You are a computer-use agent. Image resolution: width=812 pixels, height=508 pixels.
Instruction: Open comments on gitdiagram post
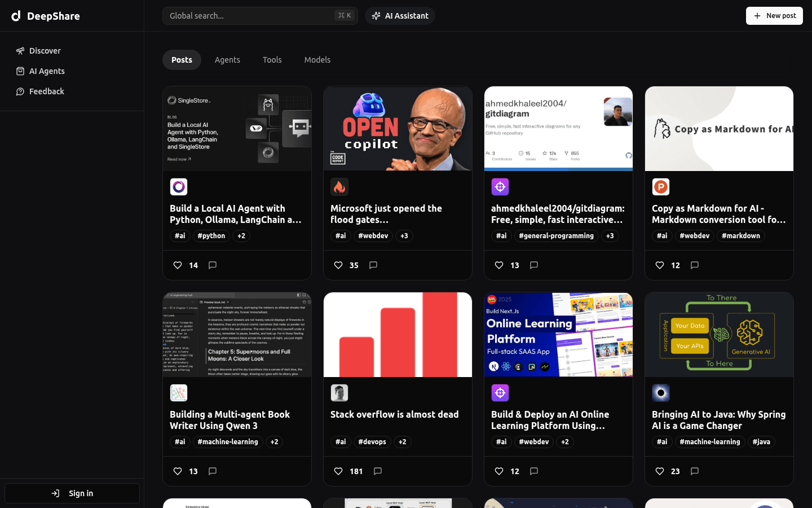pos(534,265)
